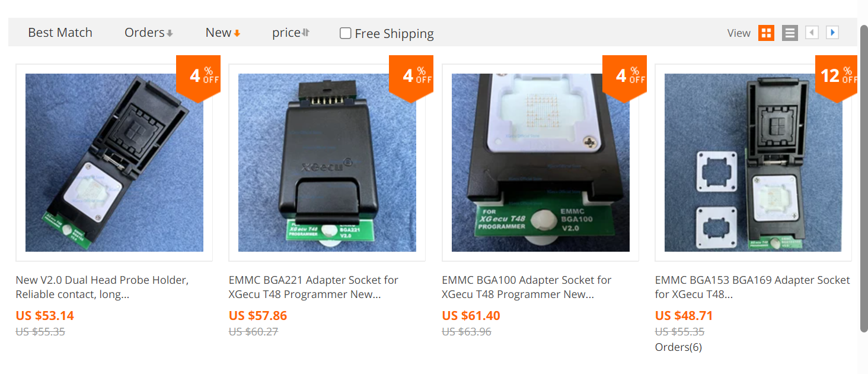The height and width of the screenshot is (374, 868).
Task: Sort results by New
Action: tap(223, 33)
